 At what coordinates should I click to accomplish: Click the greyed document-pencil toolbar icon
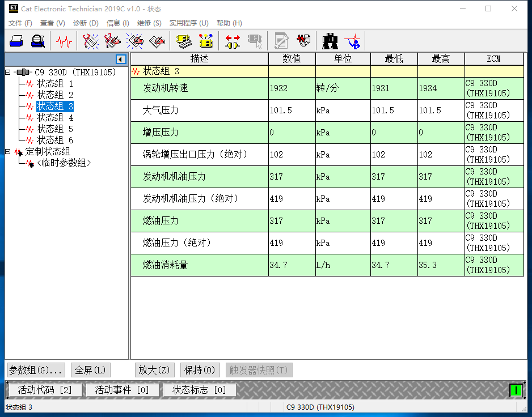281,41
